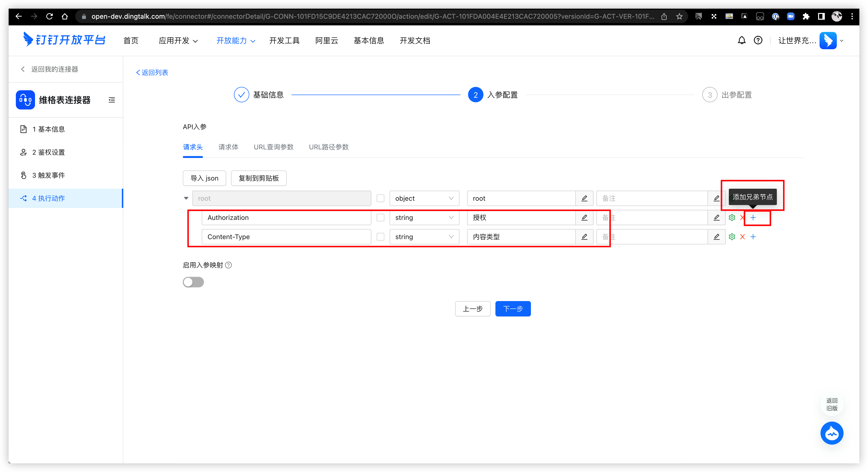Click the add sibling node + icon for Authorization
The width and height of the screenshot is (868, 472).
pyautogui.click(x=753, y=218)
